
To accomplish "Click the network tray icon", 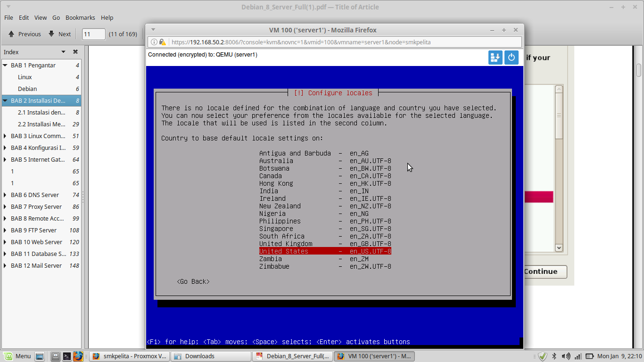I will [577, 356].
